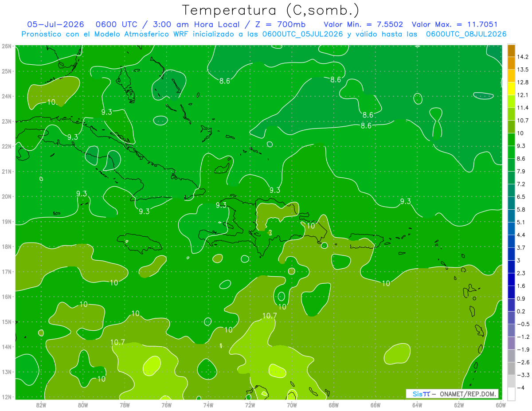Click the "7.2" value on the color scale
The width and height of the screenshot is (532, 411).
click(521, 184)
